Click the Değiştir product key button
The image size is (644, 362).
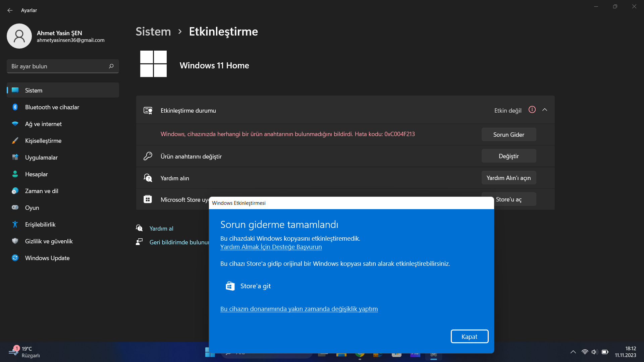508,156
